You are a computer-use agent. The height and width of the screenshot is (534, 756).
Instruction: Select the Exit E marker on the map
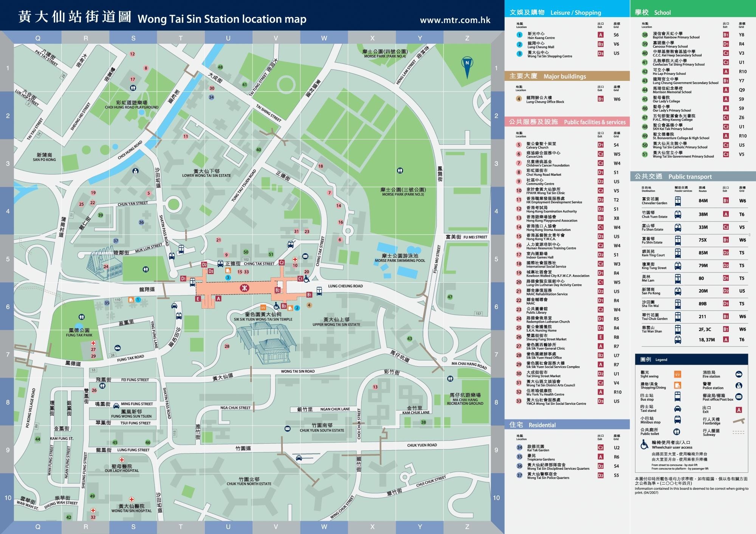198,299
